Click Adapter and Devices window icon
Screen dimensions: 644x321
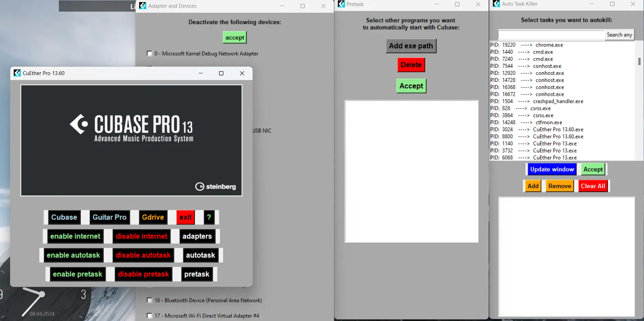point(143,6)
